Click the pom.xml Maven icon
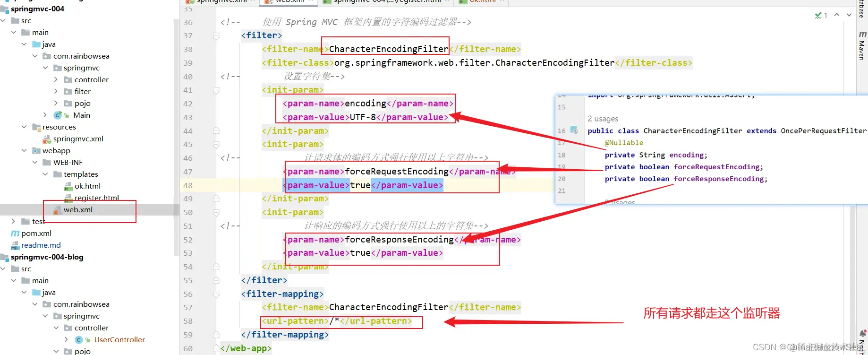Screen dimensions: 868x355 tap(15, 234)
